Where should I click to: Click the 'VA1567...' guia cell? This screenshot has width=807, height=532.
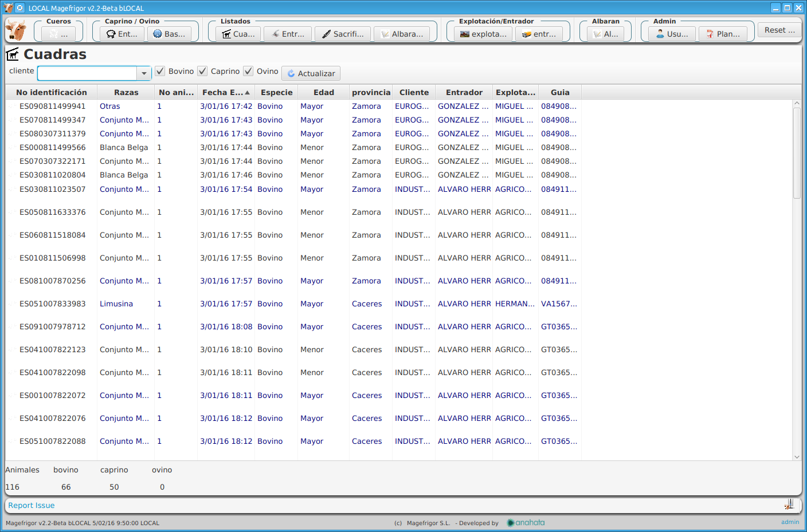[559, 304]
